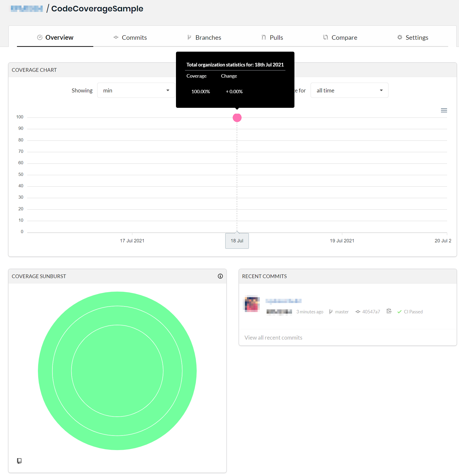459x476 pixels.
Task: Click the pink data point on chart
Action: coord(237,118)
